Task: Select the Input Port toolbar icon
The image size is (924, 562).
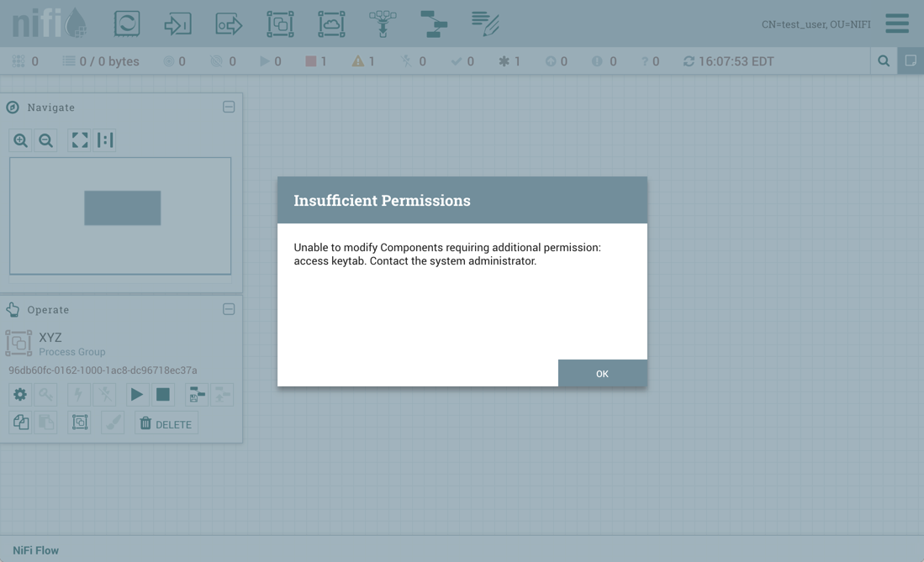Action: (177, 24)
